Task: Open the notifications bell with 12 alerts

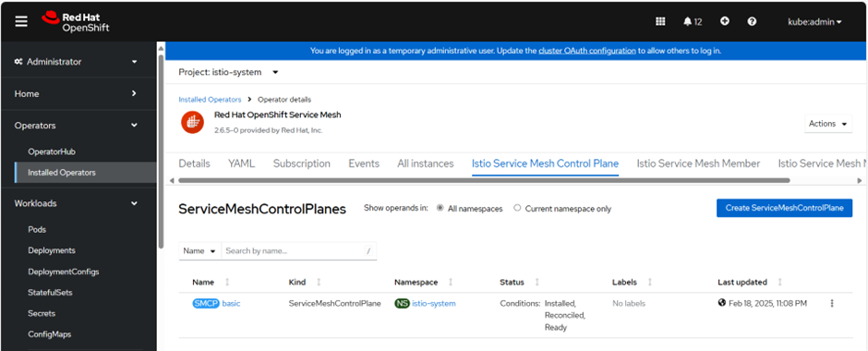Action: point(693,21)
